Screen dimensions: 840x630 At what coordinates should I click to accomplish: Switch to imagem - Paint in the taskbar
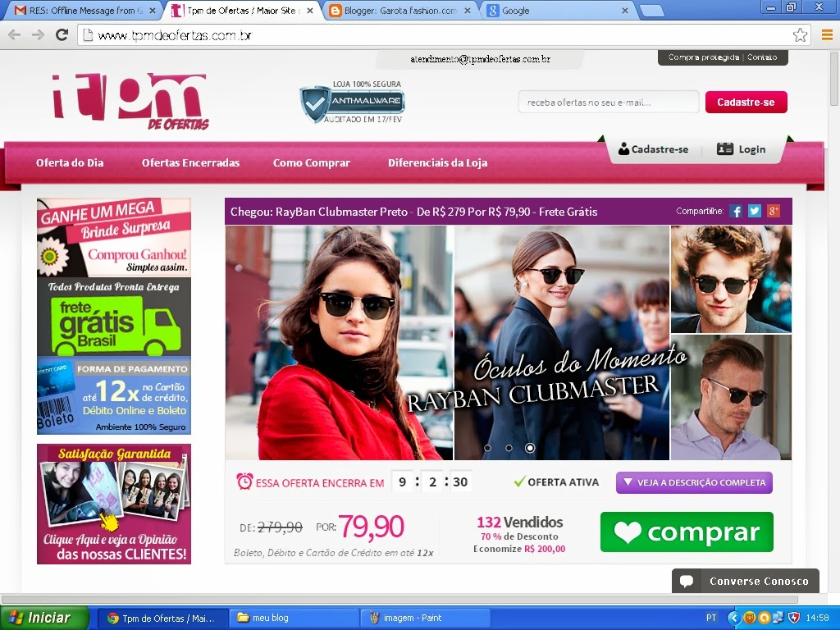pos(426,619)
